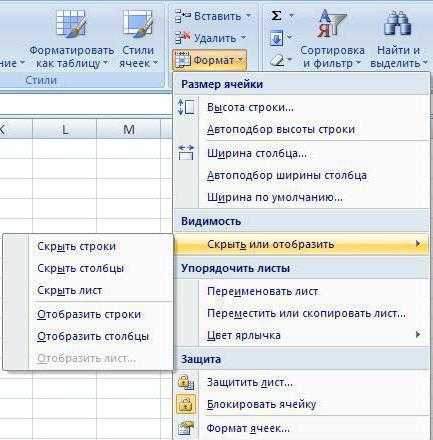Click the Cell Styles icon
The width and height of the screenshot is (433, 440).
[138, 24]
